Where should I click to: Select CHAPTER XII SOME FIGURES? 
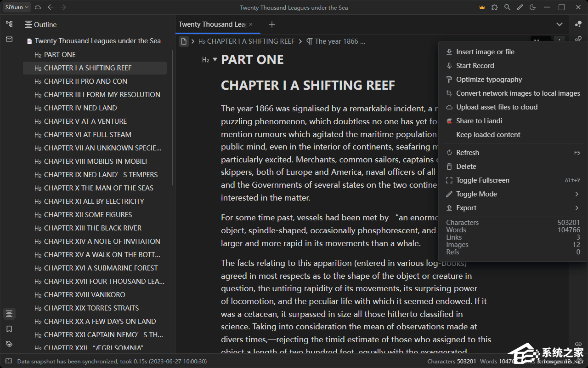pos(95,214)
